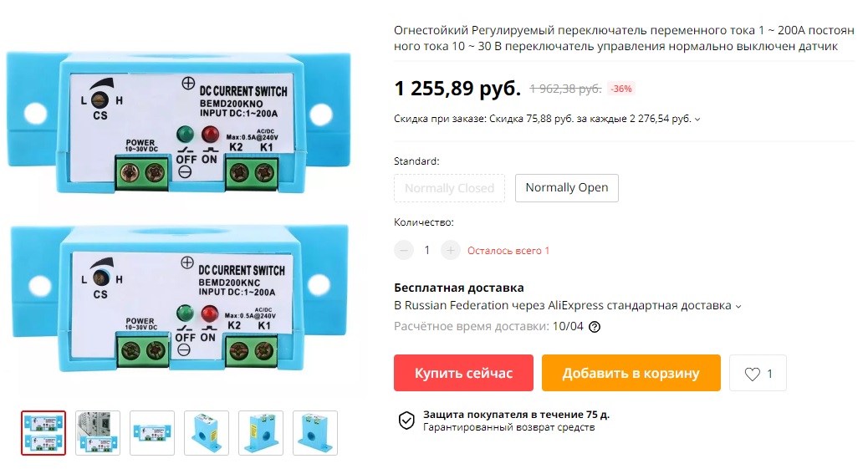Screen dimensions: 868x469
Task: Select the second thumbnail with cabinet photo
Action: pos(98,433)
